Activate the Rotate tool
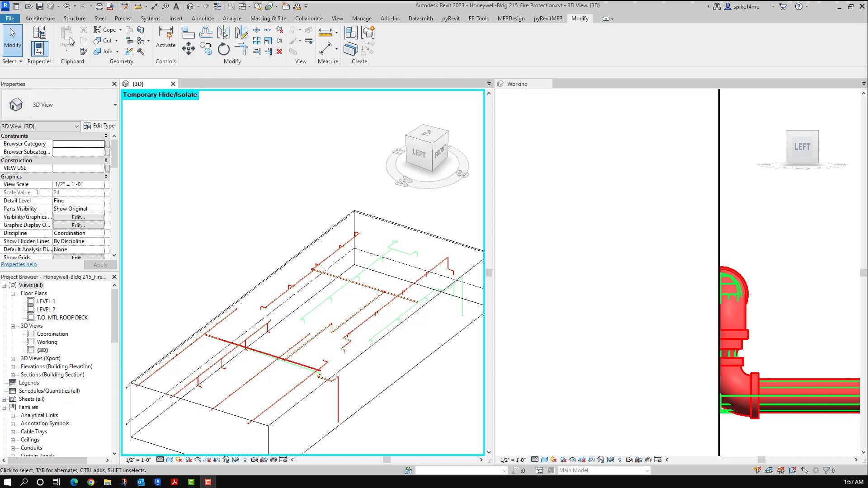 pyautogui.click(x=223, y=49)
